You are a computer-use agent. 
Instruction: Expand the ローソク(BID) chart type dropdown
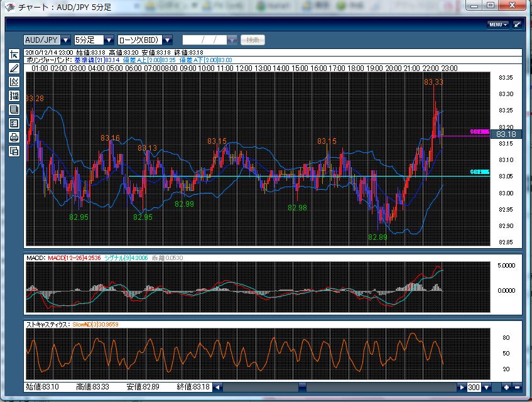(167, 40)
